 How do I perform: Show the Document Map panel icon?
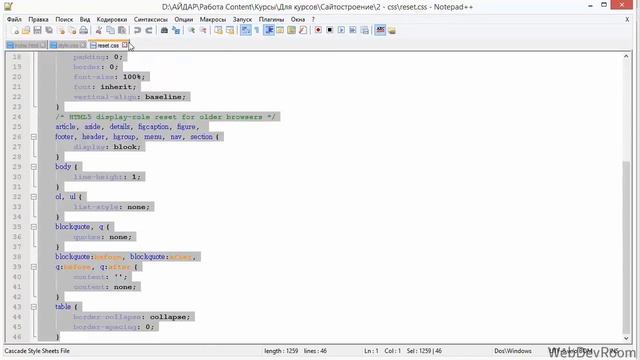coord(291,30)
